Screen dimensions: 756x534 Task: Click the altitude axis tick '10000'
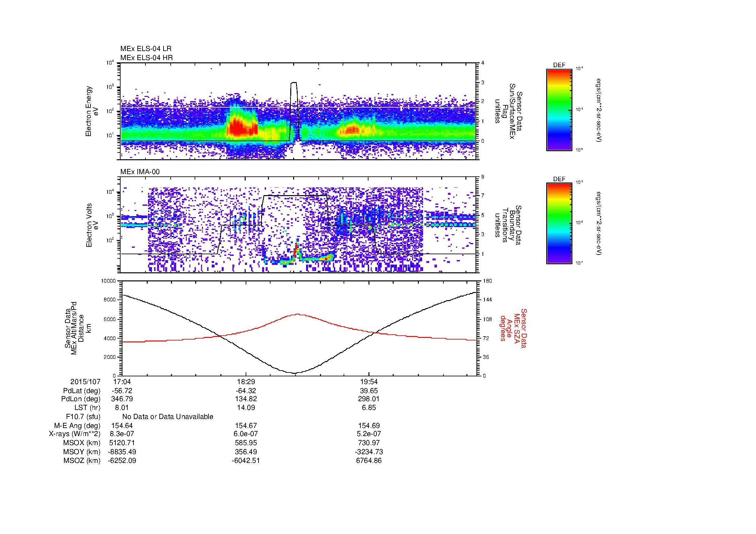click(109, 281)
